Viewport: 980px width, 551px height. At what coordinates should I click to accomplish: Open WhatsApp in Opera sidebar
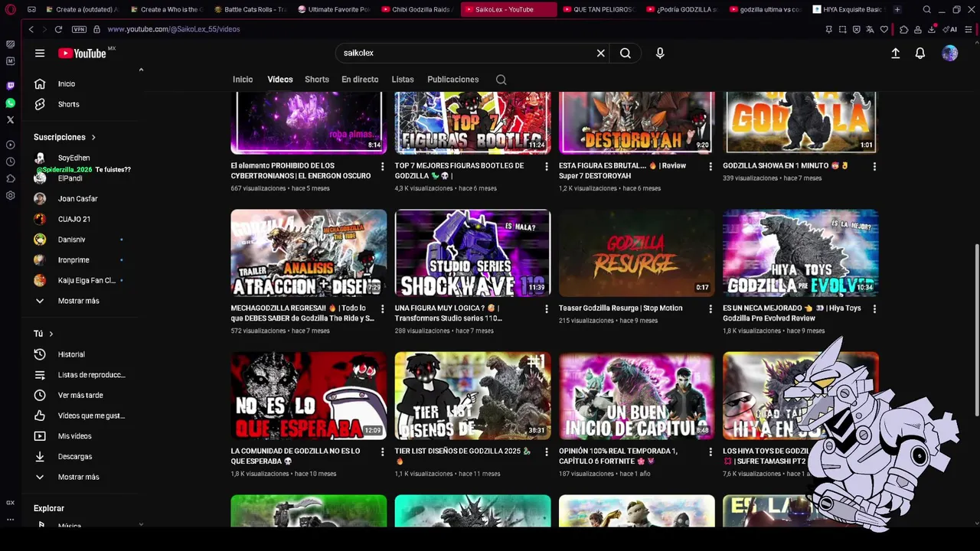pos(10,103)
